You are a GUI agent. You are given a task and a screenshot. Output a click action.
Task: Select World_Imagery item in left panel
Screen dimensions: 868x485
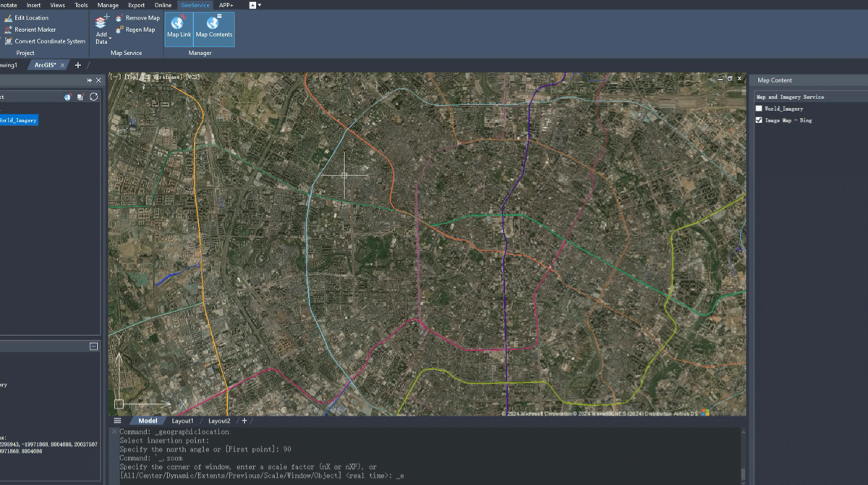click(x=19, y=120)
